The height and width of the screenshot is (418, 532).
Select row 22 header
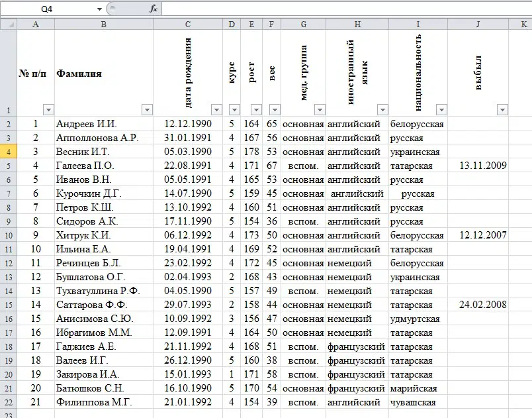[x=9, y=402]
